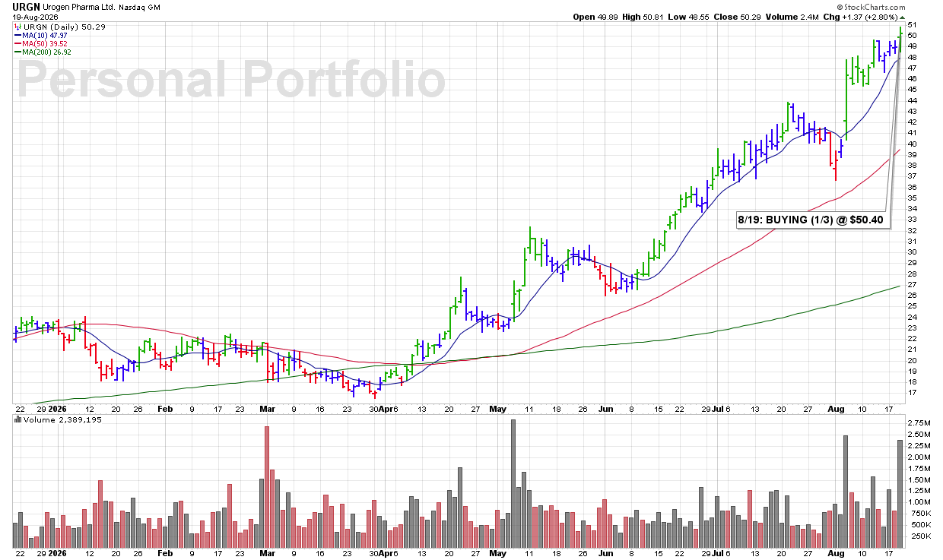943x560 pixels.
Task: Click the 'Apr' date axis label
Action: (386, 408)
